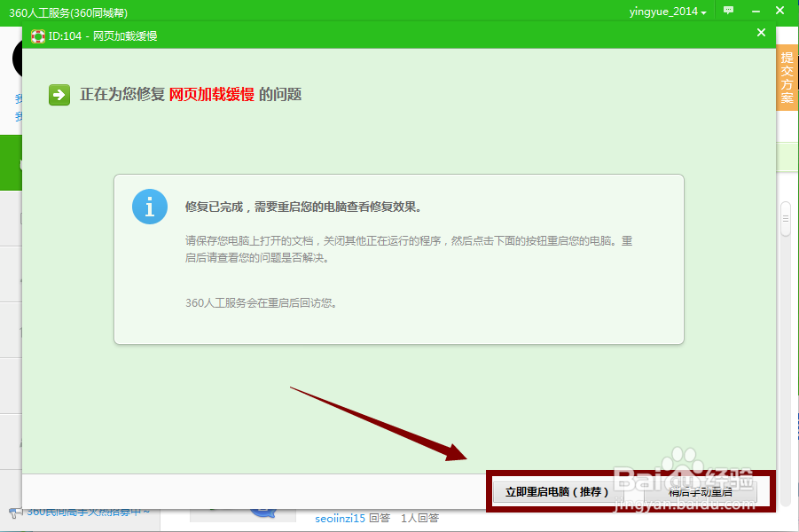Click the 1人回答 text
The height and width of the screenshot is (532, 799).
(419, 518)
